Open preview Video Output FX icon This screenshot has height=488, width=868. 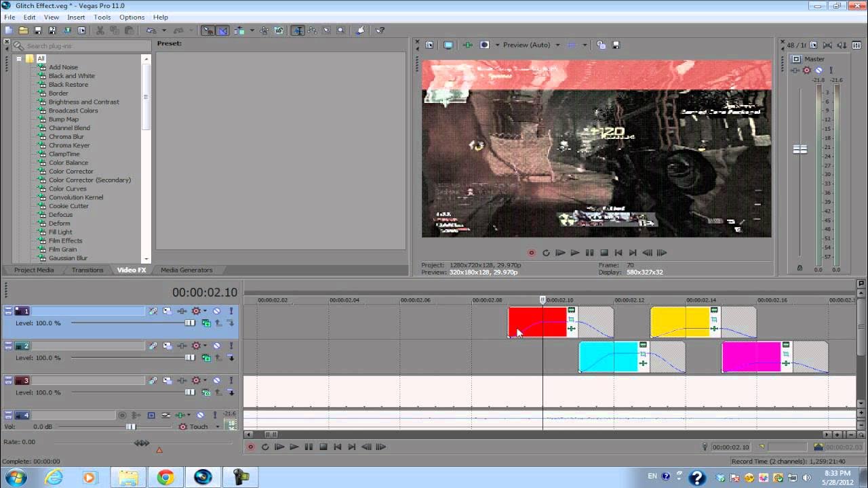(x=468, y=45)
